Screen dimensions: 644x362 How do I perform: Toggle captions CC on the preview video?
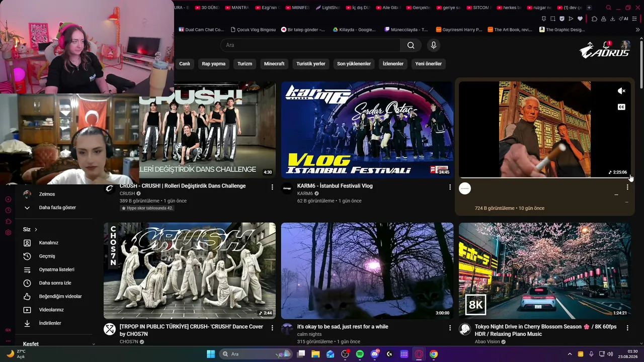tap(621, 107)
